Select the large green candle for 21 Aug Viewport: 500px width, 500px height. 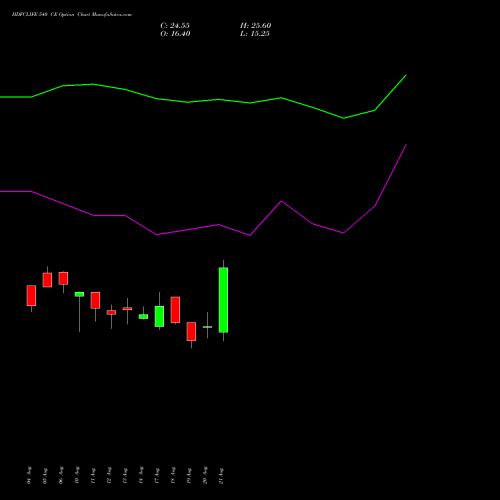(x=223, y=300)
